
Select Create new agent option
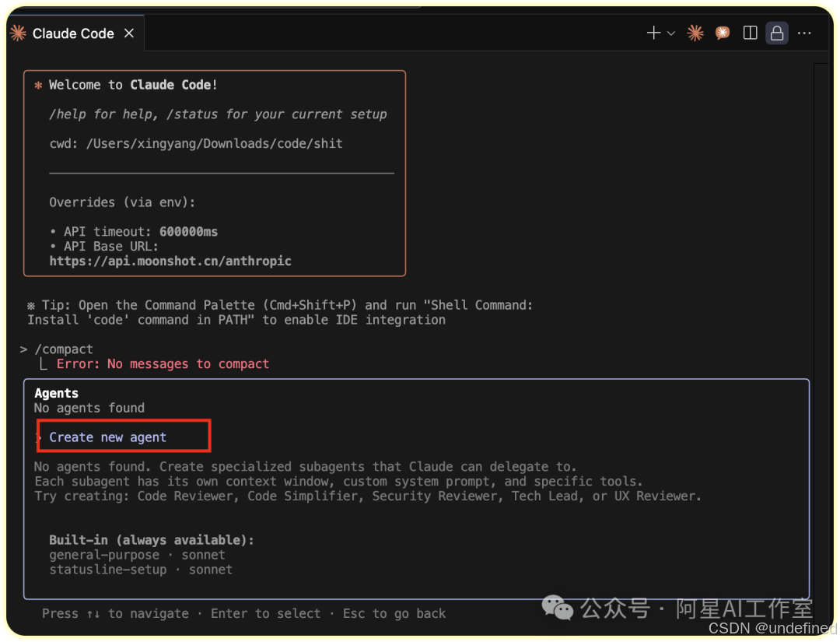point(107,437)
